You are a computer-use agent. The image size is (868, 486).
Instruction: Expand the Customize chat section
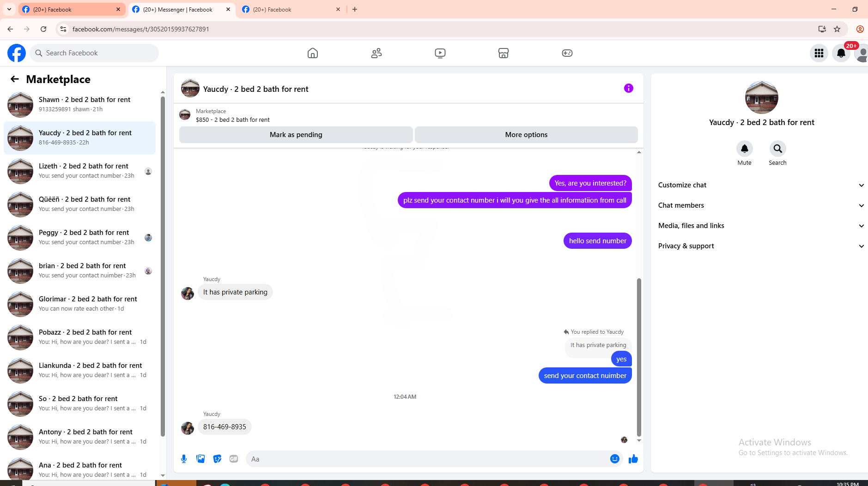point(761,185)
